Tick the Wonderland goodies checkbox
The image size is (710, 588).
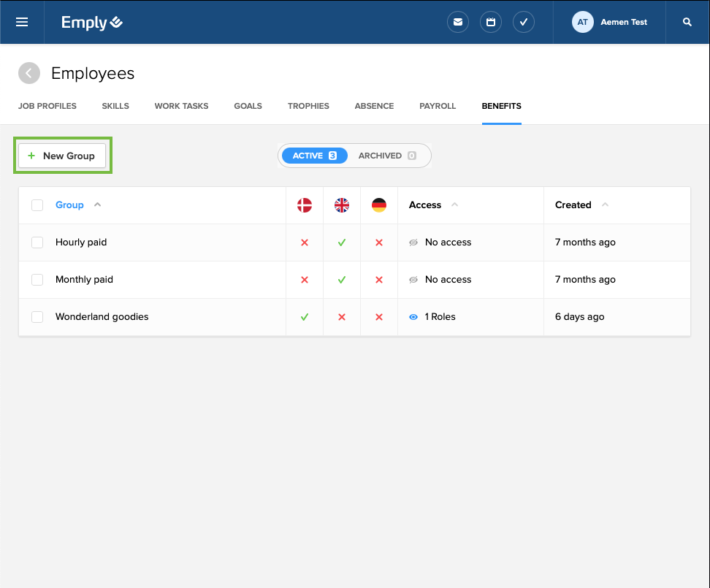pos(37,317)
